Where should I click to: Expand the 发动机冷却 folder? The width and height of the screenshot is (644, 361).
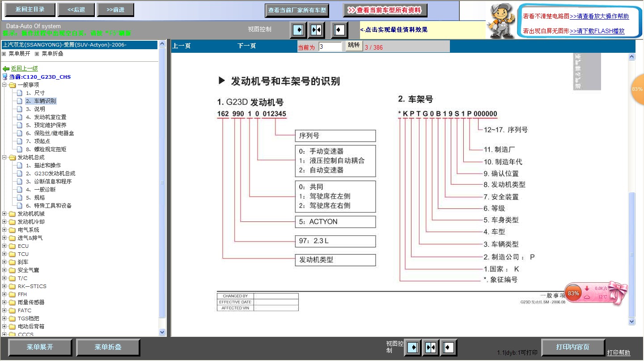click(x=4, y=222)
